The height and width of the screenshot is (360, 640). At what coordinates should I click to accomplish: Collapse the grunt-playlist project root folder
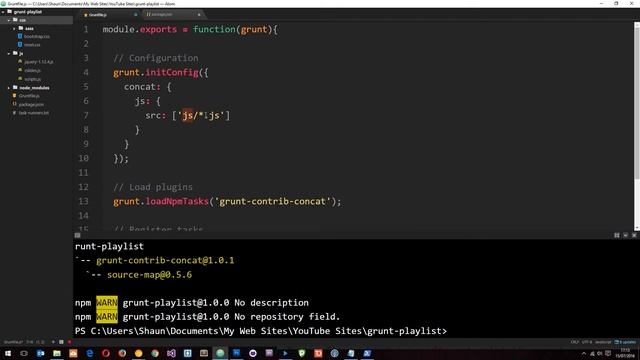tap(3, 12)
